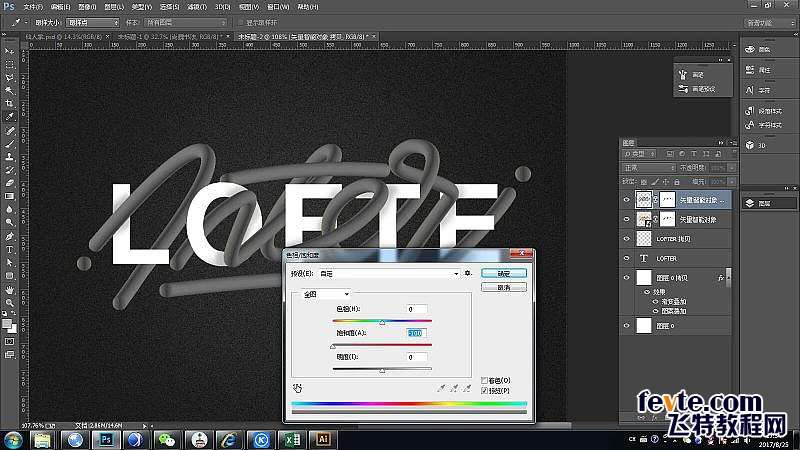
Task: Click the on-image adjustment hand icon
Action: click(296, 386)
